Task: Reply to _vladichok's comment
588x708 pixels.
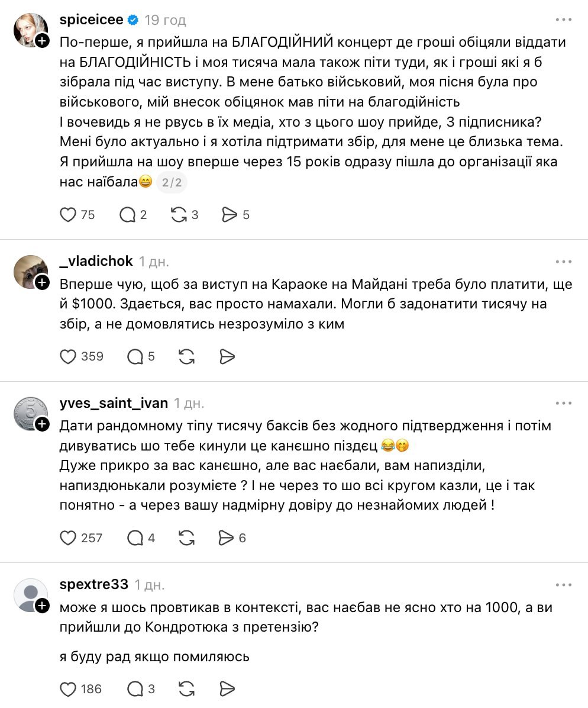Action: [x=135, y=356]
